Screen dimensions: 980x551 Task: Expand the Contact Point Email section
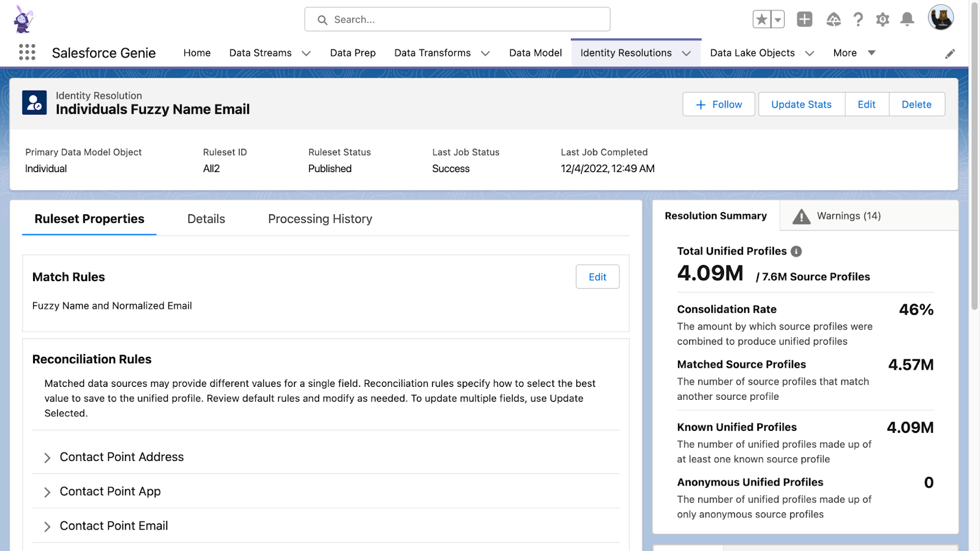click(x=47, y=527)
